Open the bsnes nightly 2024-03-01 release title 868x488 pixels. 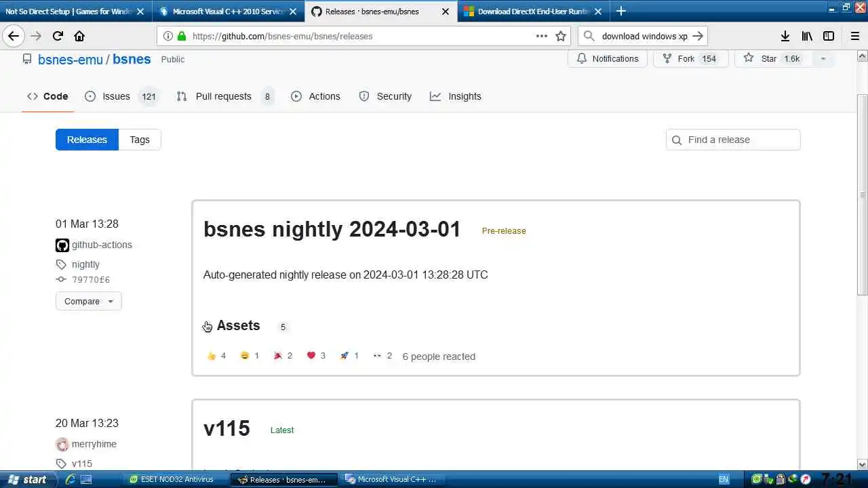click(332, 229)
